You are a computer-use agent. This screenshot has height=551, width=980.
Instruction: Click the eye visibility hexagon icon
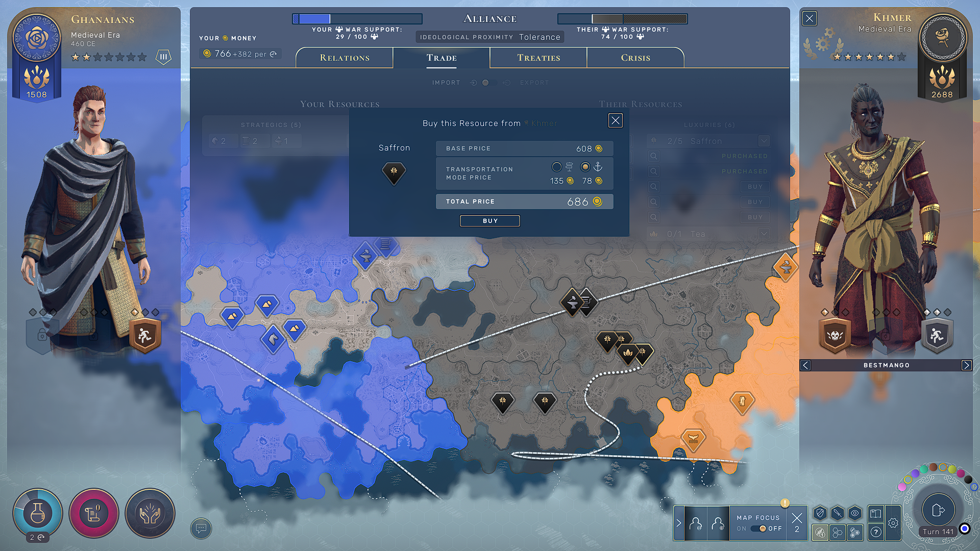(x=855, y=513)
